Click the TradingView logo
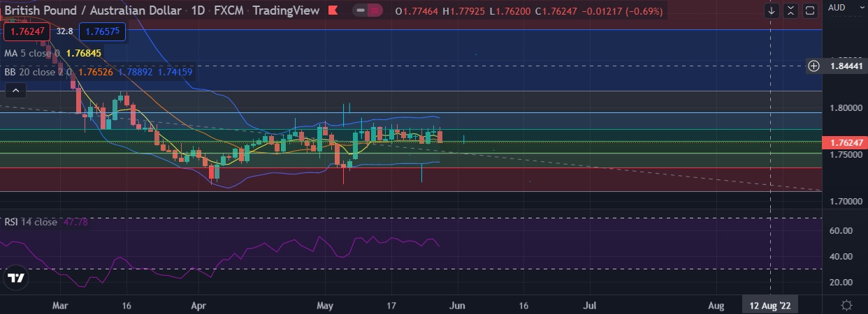The height and width of the screenshot is (314, 868). point(15,278)
